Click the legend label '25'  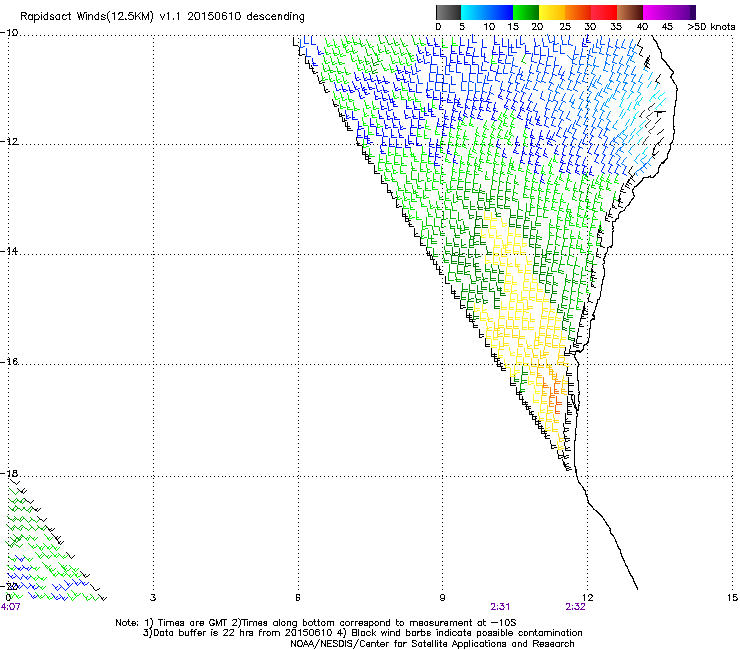[x=565, y=27]
